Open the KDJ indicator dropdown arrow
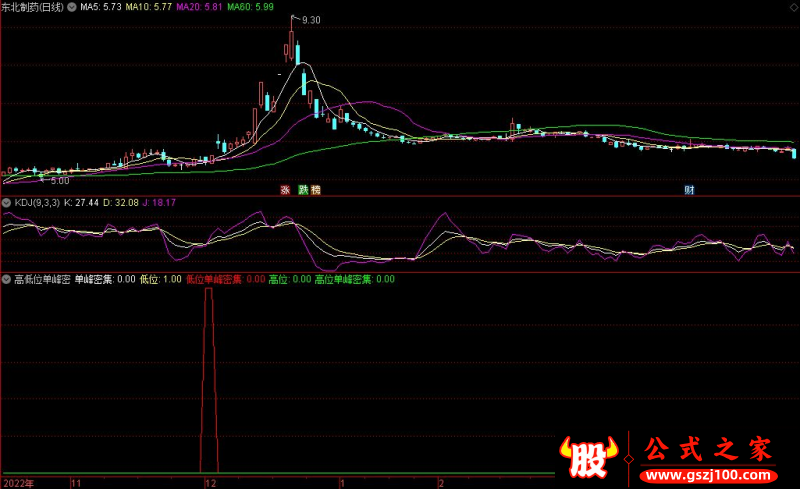 (x=7, y=203)
